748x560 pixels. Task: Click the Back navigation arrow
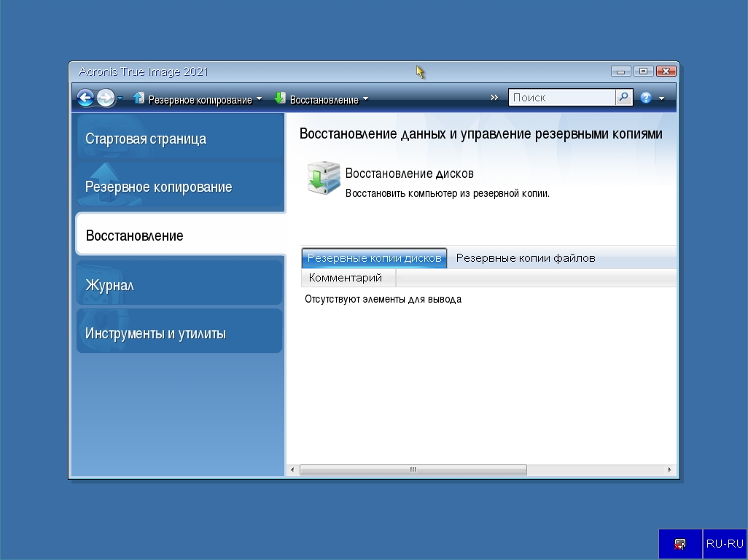[85, 98]
